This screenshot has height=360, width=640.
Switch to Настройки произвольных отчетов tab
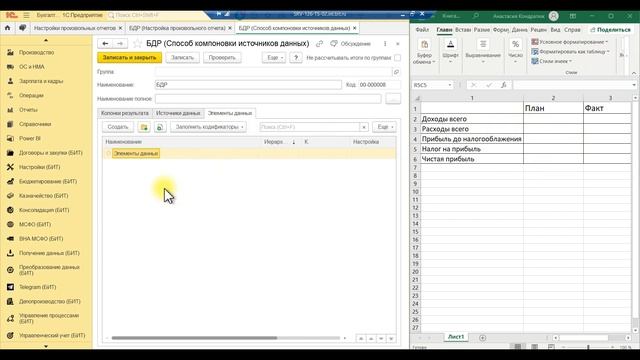(x=75, y=28)
